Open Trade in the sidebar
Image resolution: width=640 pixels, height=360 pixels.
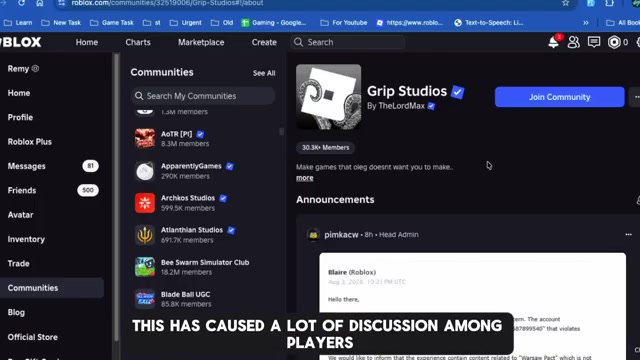pos(18,264)
